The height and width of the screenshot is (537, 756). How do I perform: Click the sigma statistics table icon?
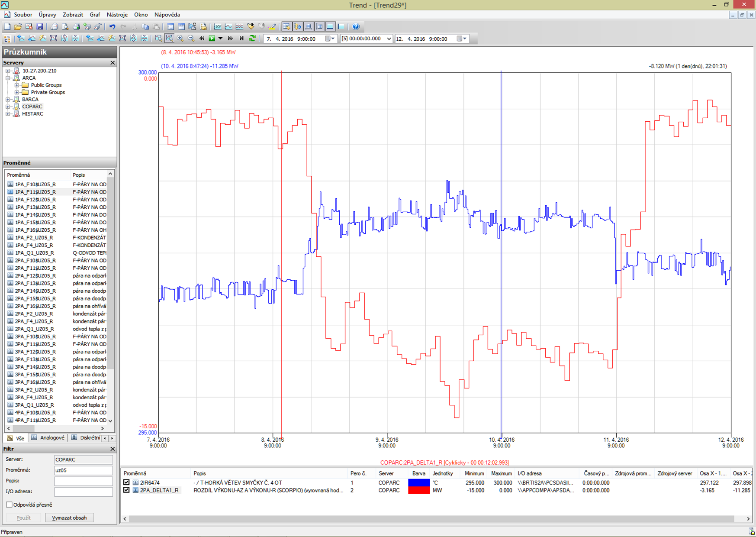pyautogui.click(x=192, y=26)
